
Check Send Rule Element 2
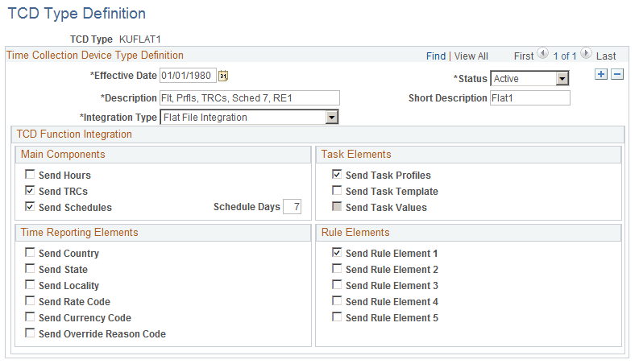tap(338, 269)
